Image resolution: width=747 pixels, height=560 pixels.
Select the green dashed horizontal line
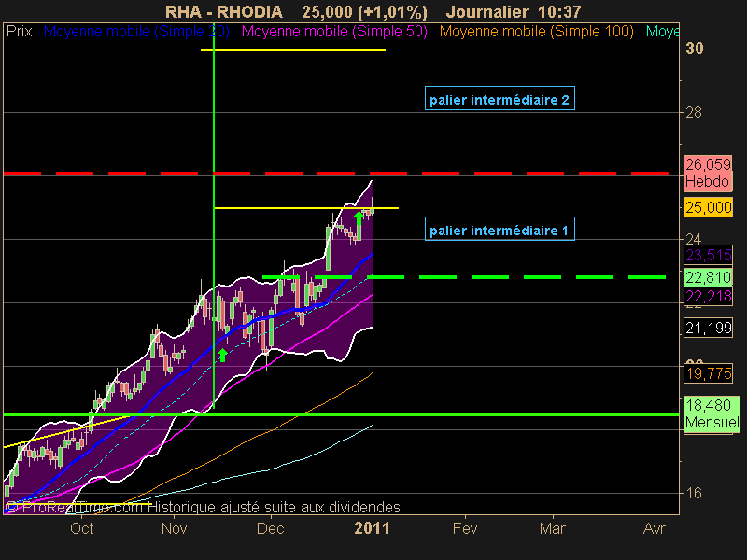(x=463, y=276)
